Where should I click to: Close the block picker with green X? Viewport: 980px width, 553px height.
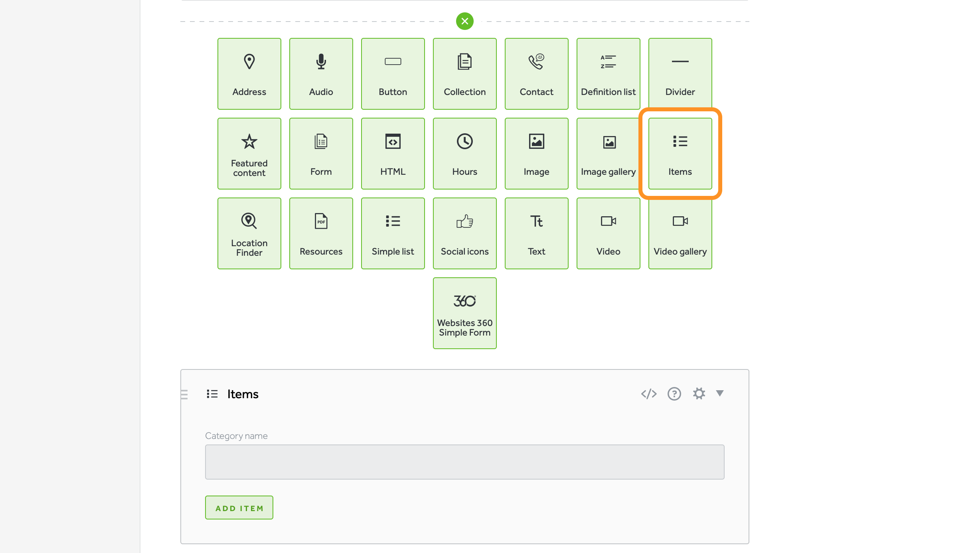(464, 21)
